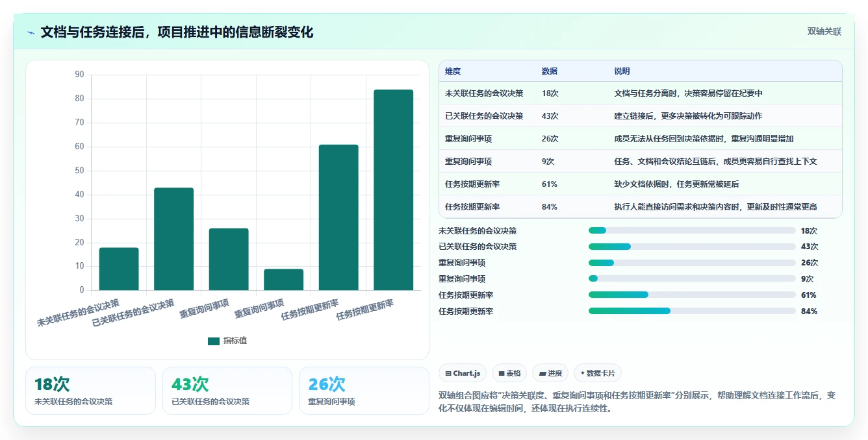The height and width of the screenshot is (440, 868).
Task: Select the Chart.js chip
Action: [463, 373]
